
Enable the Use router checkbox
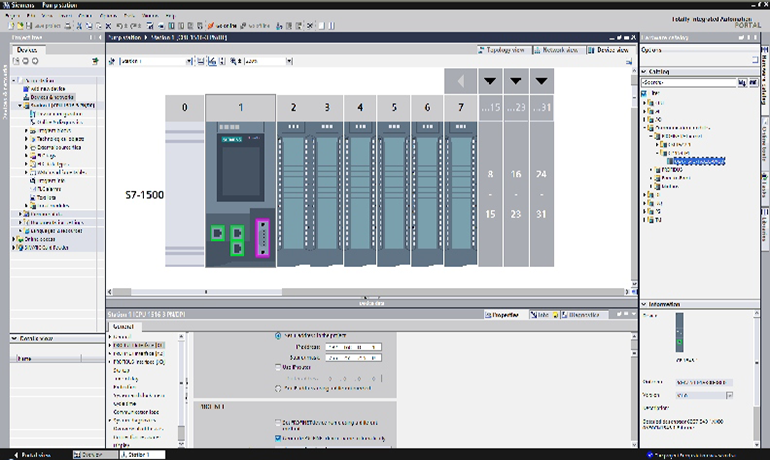(277, 367)
